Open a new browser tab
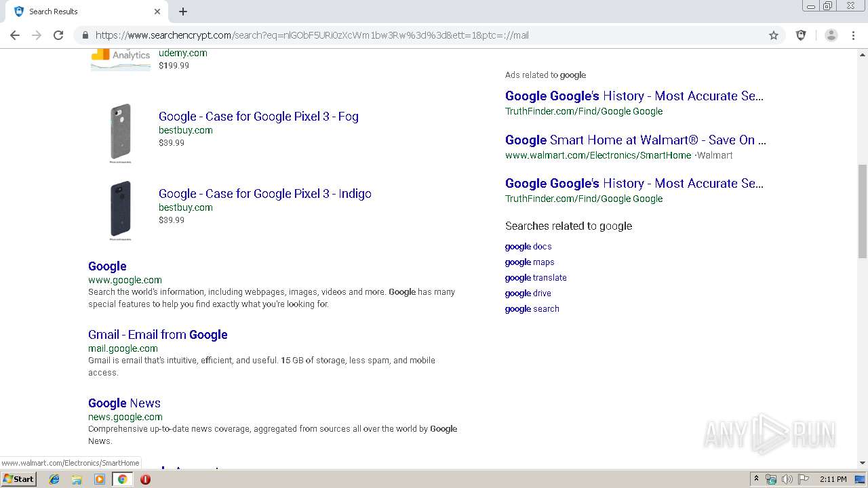Screen dimensions: 868x488 [x=183, y=12]
